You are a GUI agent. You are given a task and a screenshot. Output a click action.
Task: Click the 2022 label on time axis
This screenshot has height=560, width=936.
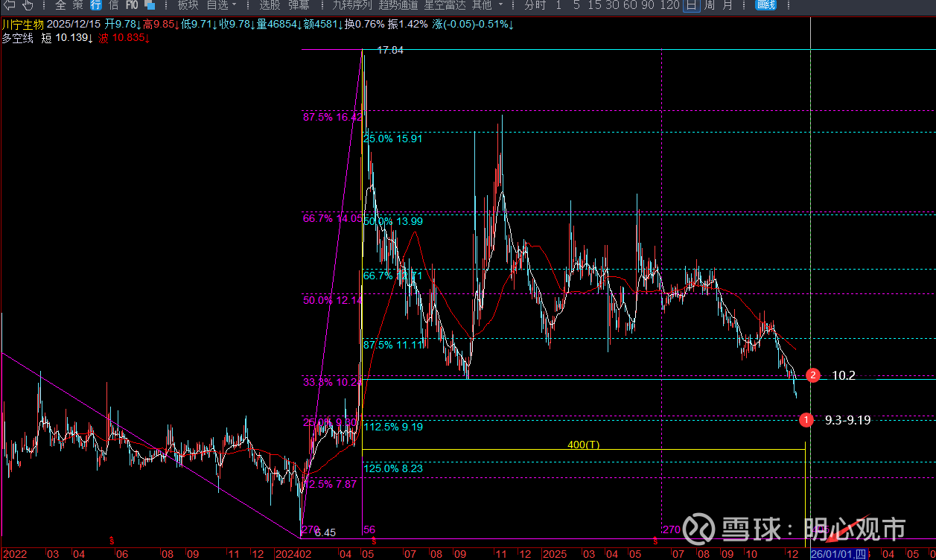click(x=14, y=554)
